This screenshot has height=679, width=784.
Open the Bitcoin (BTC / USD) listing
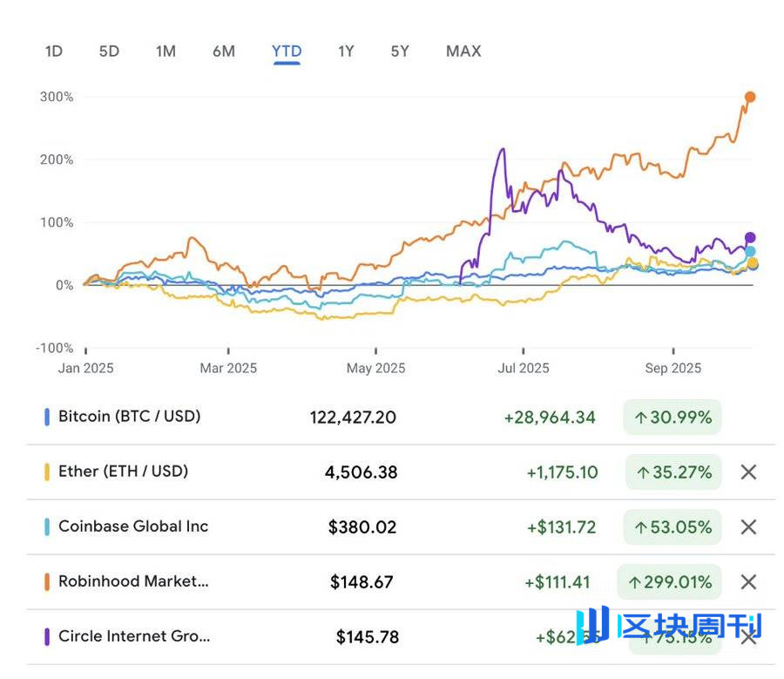point(129,417)
